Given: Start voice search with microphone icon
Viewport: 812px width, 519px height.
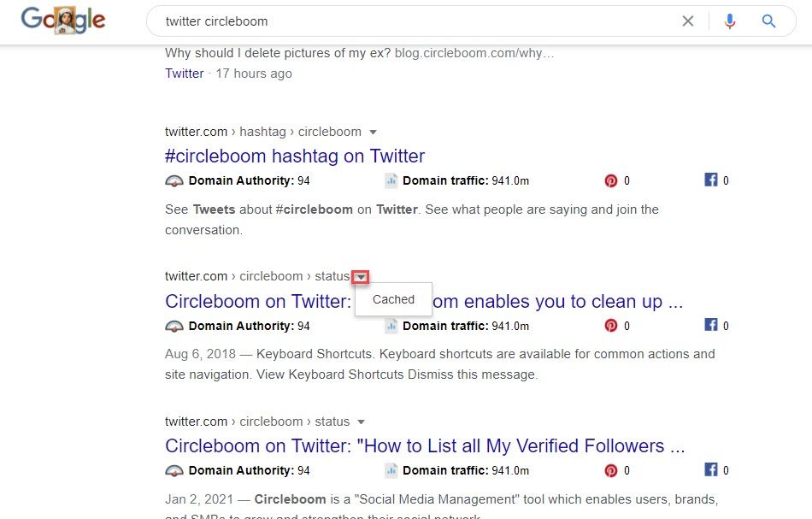Looking at the screenshot, I should 729,21.
